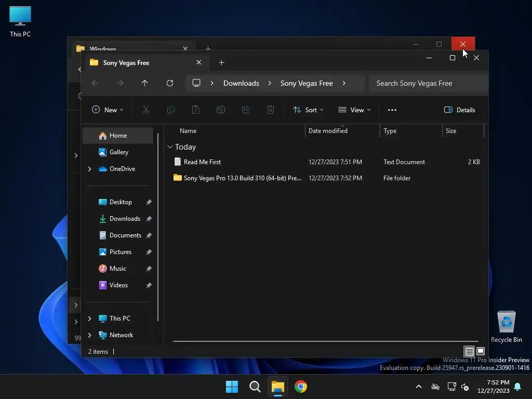
Task: Open pinned Videos folder
Action: click(x=118, y=285)
